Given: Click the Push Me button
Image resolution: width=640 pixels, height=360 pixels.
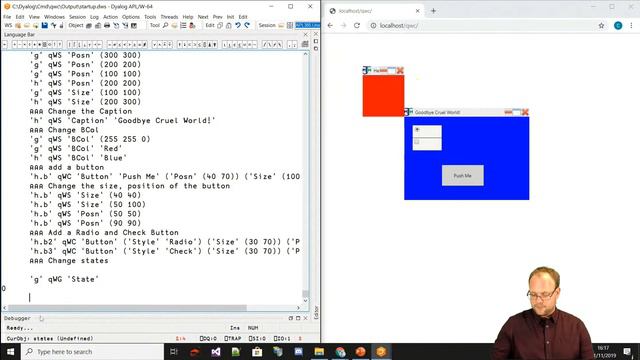Looking at the screenshot, I should coord(462,176).
